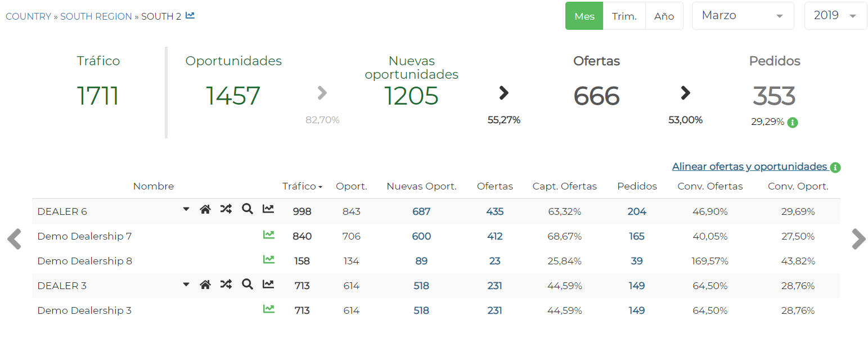
Task: Click the magnifier icon in DEALER 3 row
Action: [247, 284]
